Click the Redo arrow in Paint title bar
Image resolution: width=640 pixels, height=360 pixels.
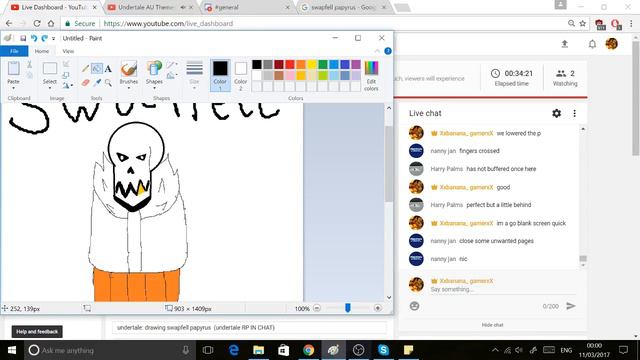point(44,38)
